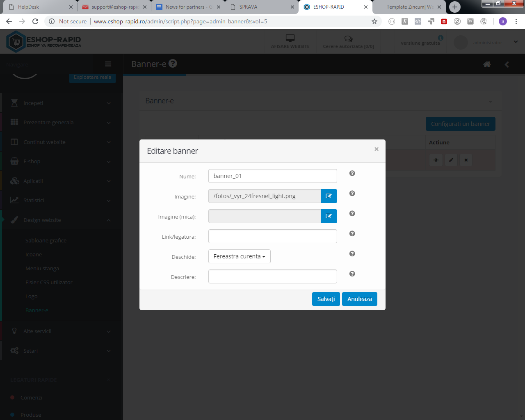The width and height of the screenshot is (525, 420).
Task: Open Meniu stanga submenu item
Action: click(x=42, y=268)
